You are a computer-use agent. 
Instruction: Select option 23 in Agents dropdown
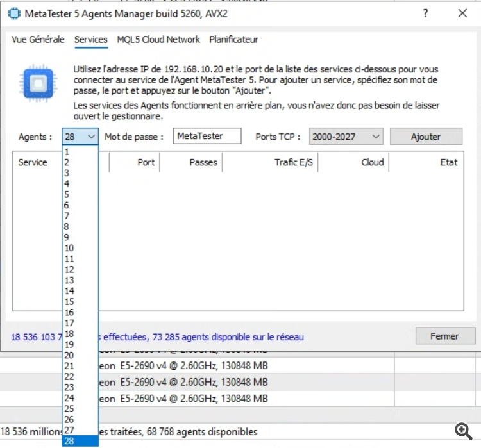click(x=80, y=387)
